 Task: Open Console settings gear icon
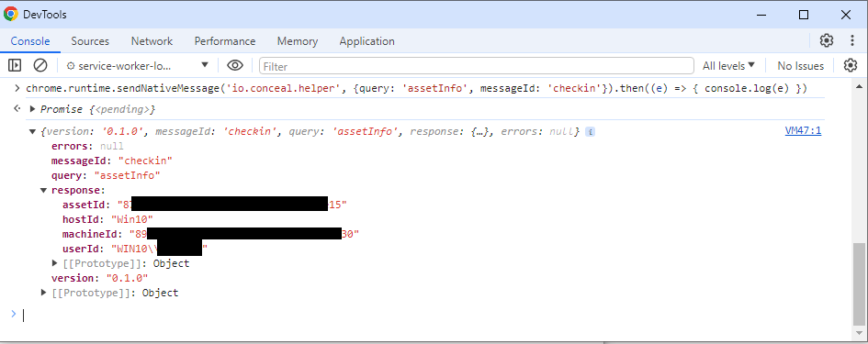click(x=851, y=65)
